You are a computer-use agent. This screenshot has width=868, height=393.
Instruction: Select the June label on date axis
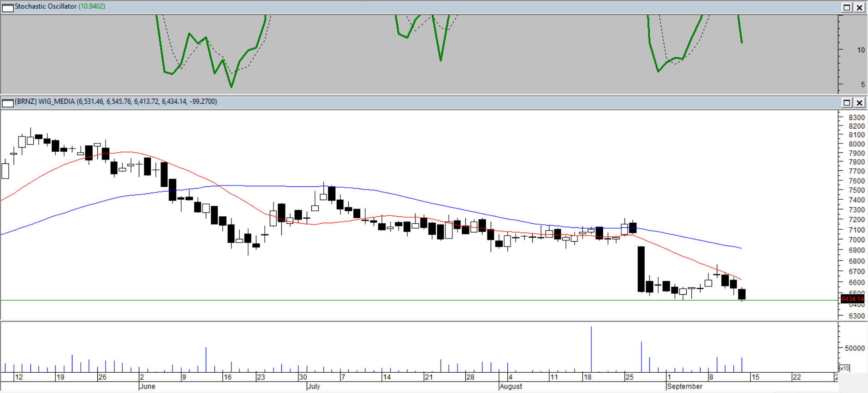148,387
